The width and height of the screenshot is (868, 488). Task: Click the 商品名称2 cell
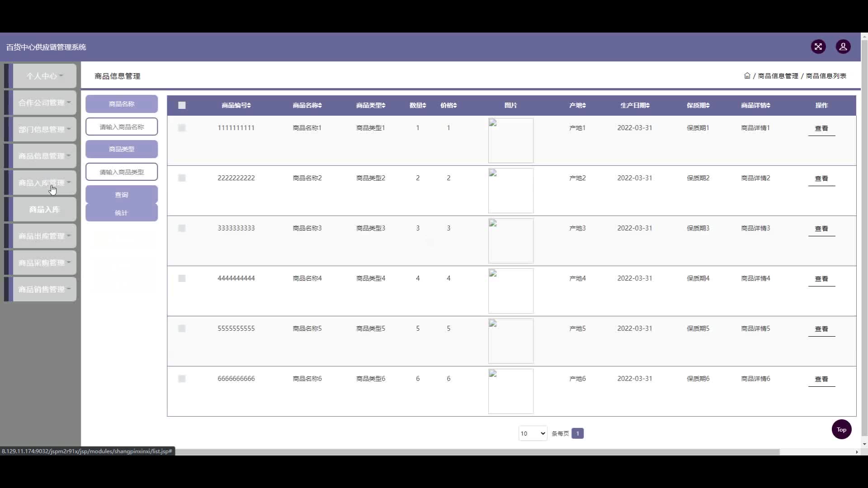point(307,178)
